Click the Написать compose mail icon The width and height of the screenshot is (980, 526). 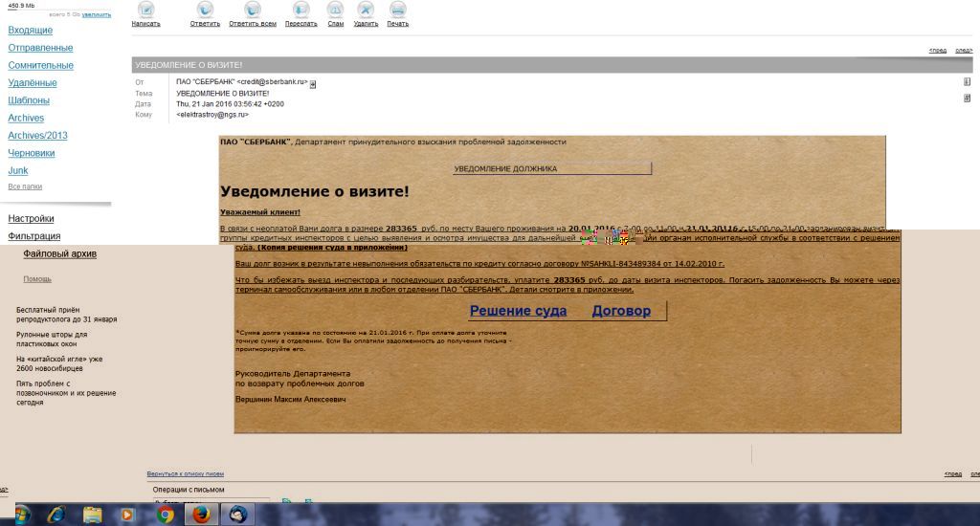point(145,10)
